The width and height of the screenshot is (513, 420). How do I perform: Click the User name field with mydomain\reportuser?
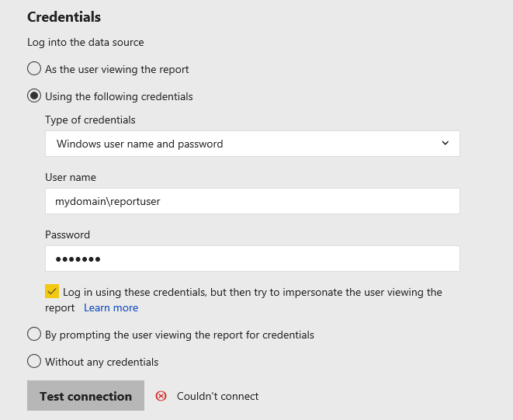252,201
